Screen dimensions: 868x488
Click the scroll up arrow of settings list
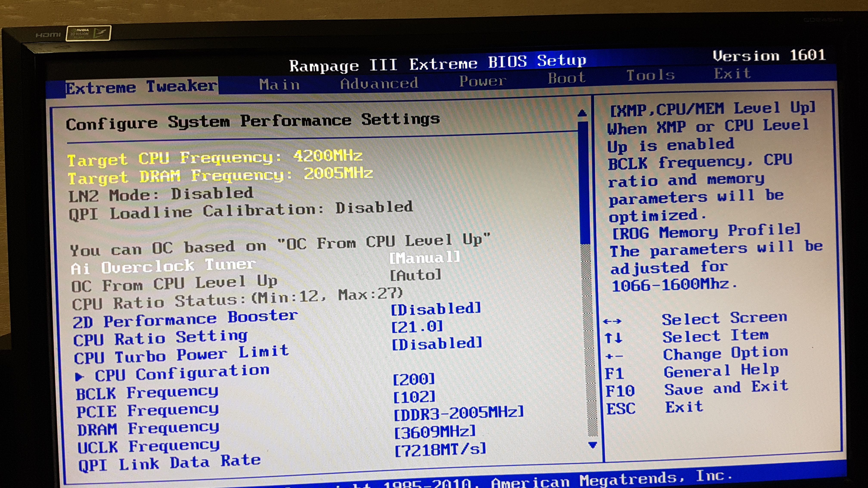pos(582,113)
